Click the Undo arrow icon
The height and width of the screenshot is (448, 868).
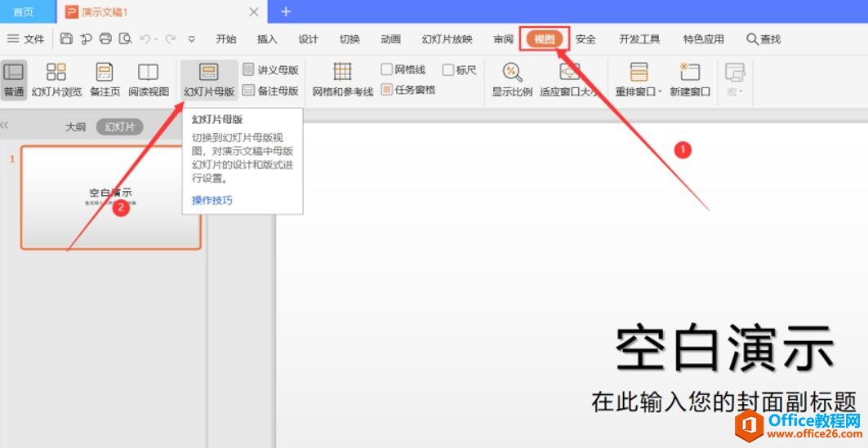coord(145,38)
